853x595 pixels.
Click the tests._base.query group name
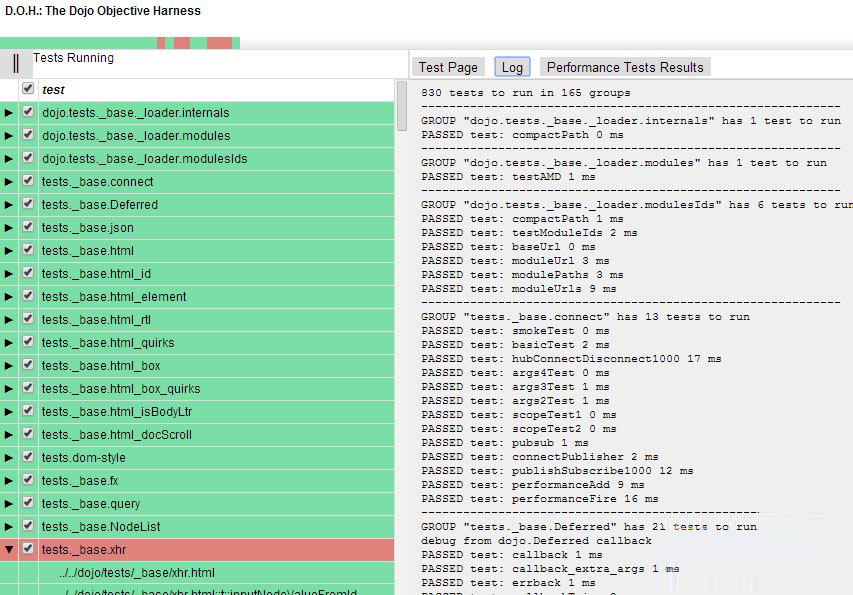tap(91, 504)
